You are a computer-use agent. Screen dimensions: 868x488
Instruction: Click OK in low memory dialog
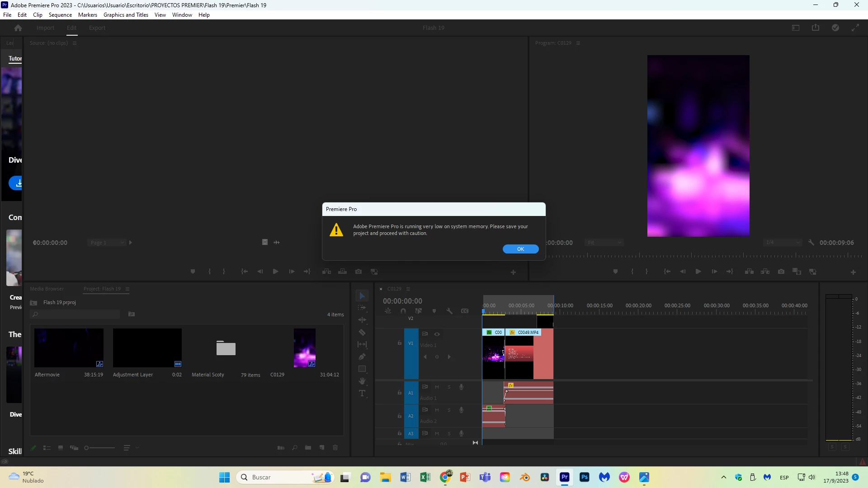click(520, 249)
